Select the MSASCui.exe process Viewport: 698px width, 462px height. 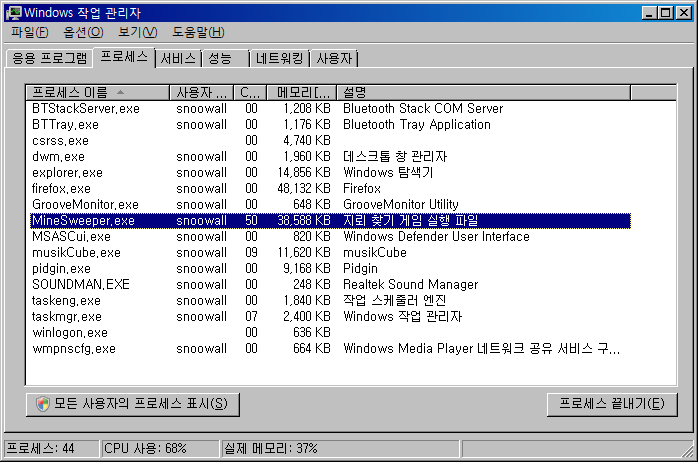[330, 236]
